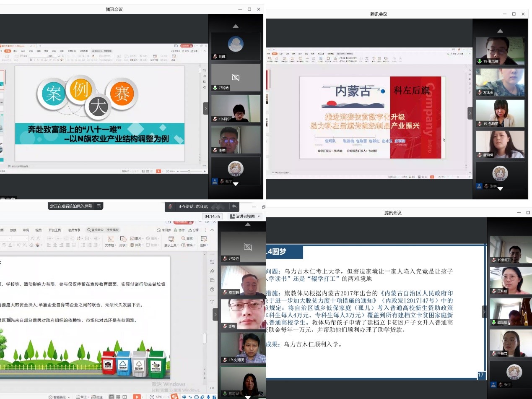
Task: Open the 演讲者视图 view dropdown
Action: tap(246, 216)
